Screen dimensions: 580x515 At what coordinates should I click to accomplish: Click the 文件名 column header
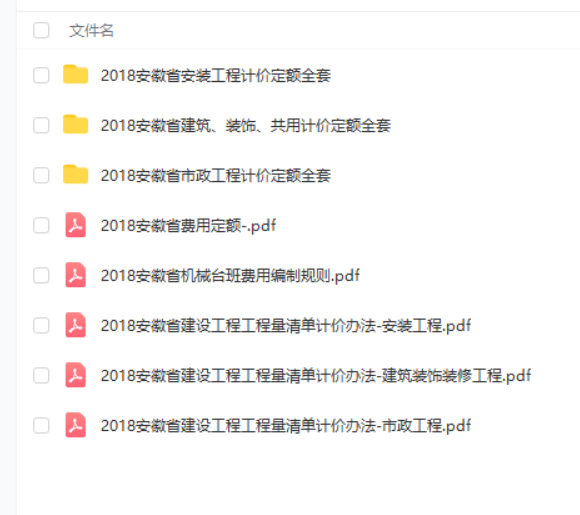tap(91, 30)
